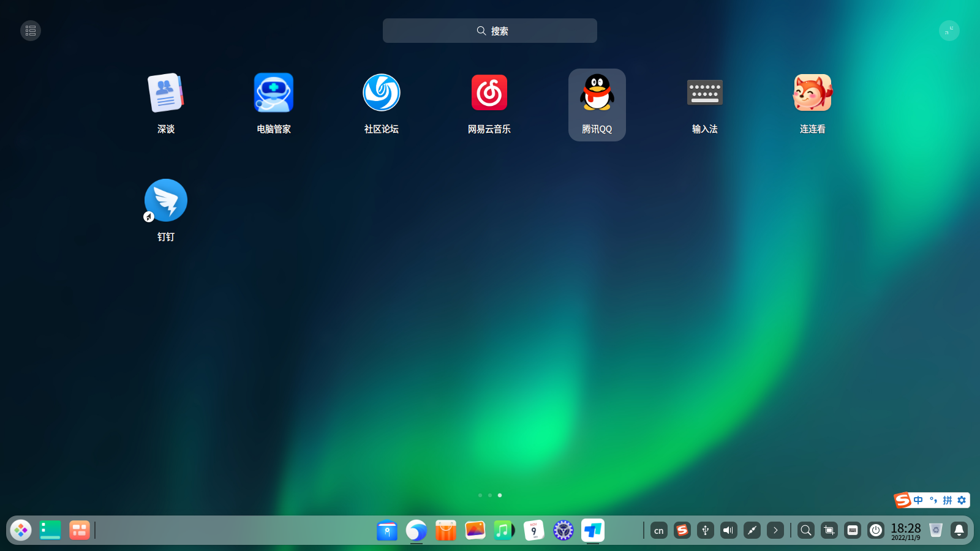Image resolution: width=980 pixels, height=551 pixels.
Task: Exit fullscreen launcher mode
Action: (949, 31)
